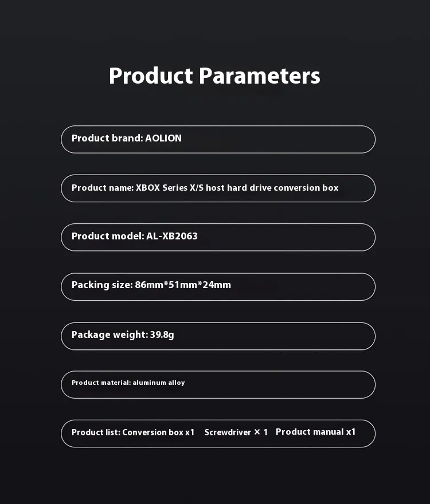Viewport: 430px width, 504px height.
Task: Click the aluminum alloy text
Action: (159, 383)
